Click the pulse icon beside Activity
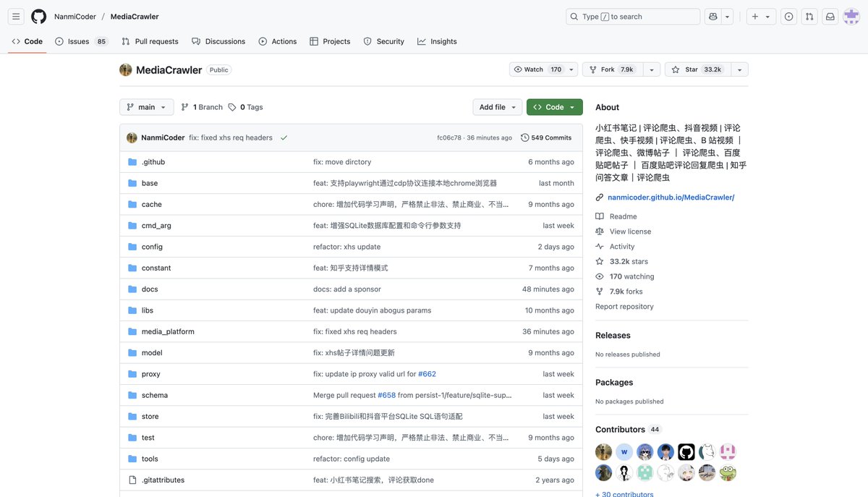The height and width of the screenshot is (497, 868). click(x=600, y=247)
